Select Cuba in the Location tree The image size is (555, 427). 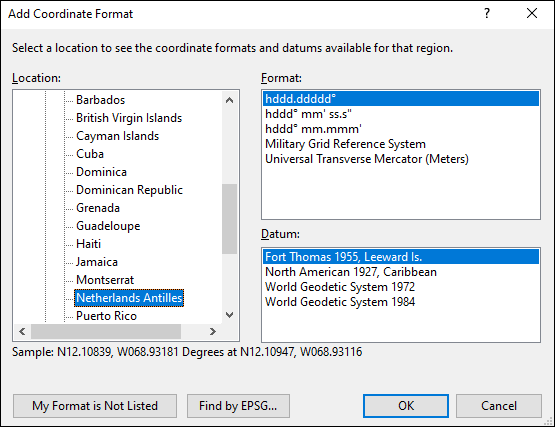90,154
